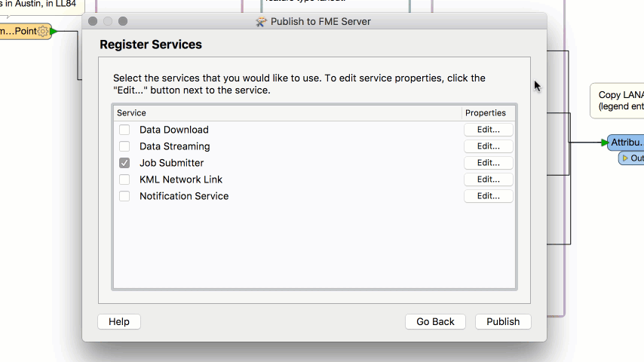This screenshot has height=362, width=644.
Task: Click the Service column header
Action: 287,113
